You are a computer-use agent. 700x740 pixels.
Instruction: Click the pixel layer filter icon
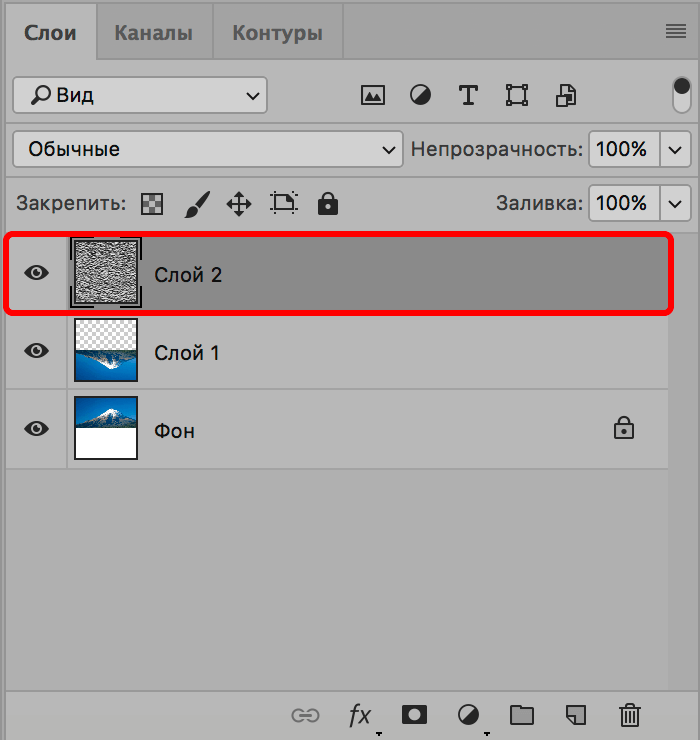pyautogui.click(x=373, y=96)
